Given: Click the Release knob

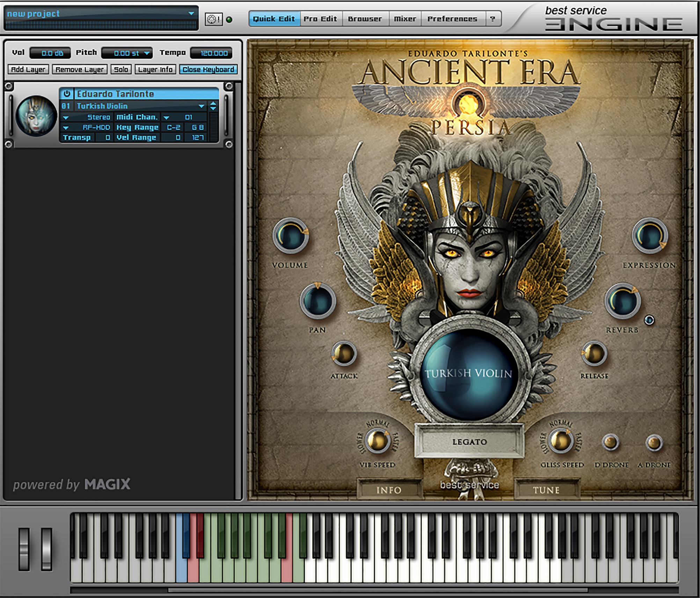Looking at the screenshot, I should pyautogui.click(x=594, y=353).
